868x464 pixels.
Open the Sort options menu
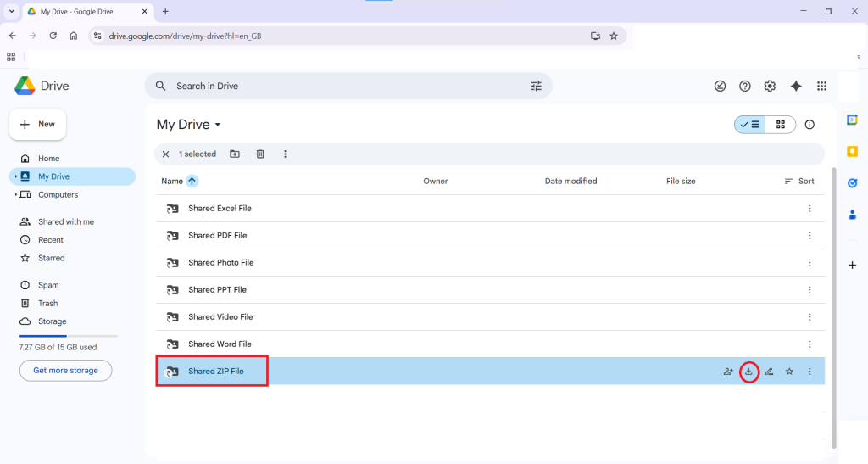point(799,181)
